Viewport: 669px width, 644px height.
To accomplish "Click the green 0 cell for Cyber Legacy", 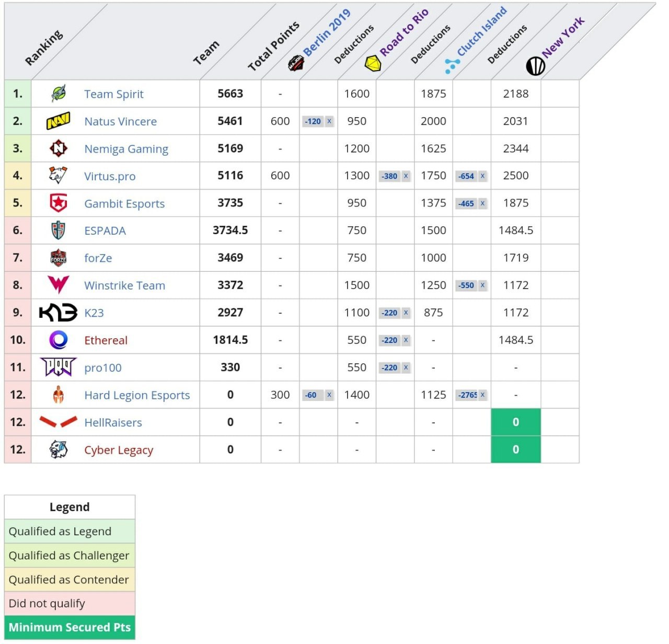I will 516,450.
